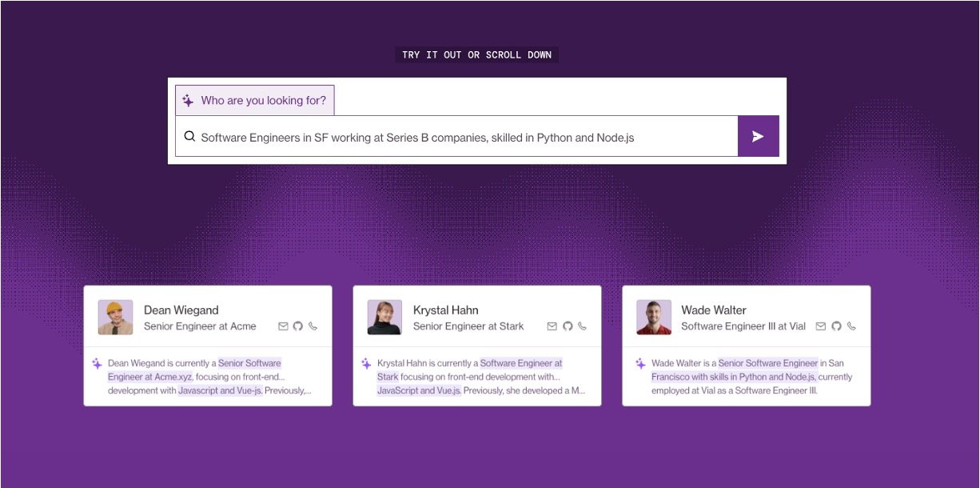Open Dean Wiegand's GitHub icon
980x488 pixels.
click(x=298, y=326)
